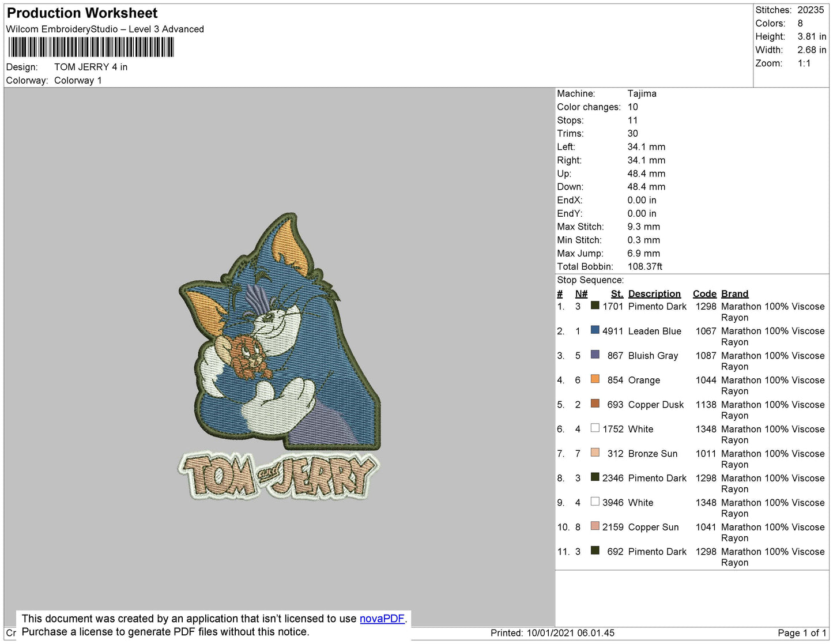Viewport: 833px width, 644px height.
Task: Click the Max Jump value 6.9 mm
Action: point(643,253)
